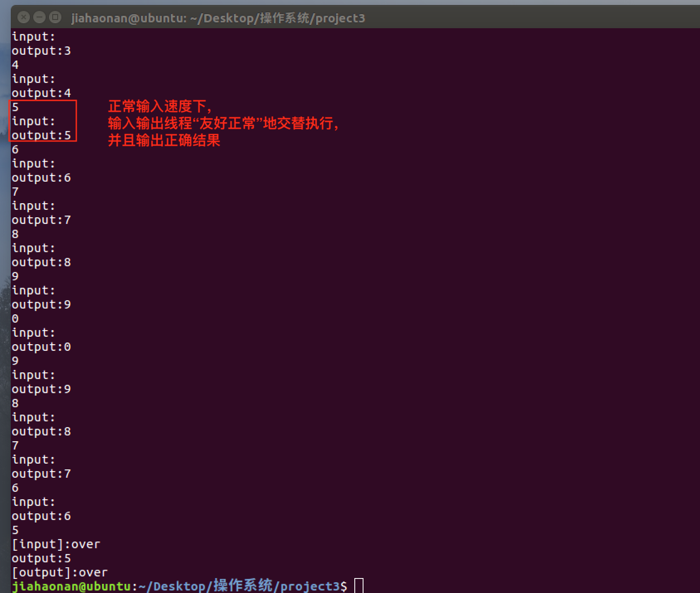
Task: Click the maximize window icon
Action: [x=54, y=17]
